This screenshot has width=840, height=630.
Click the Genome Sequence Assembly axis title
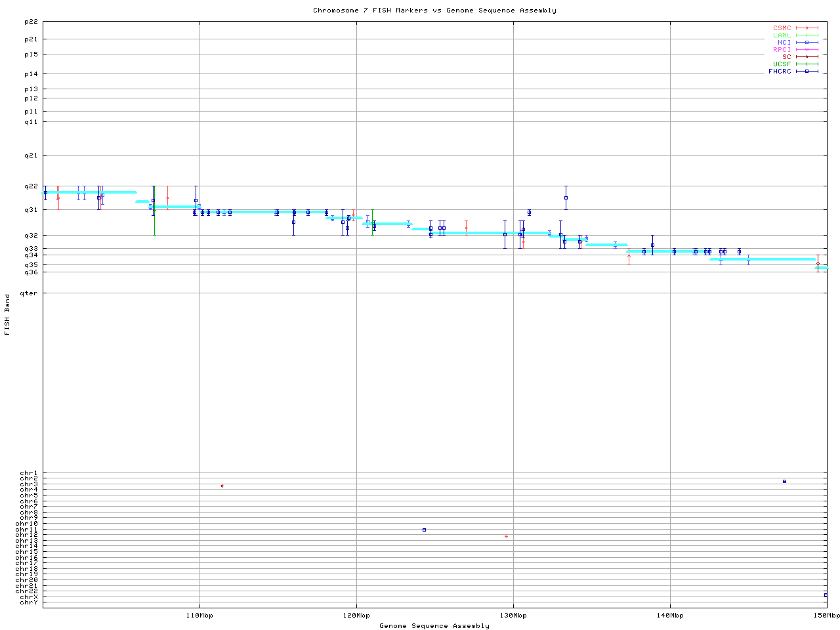click(434, 625)
